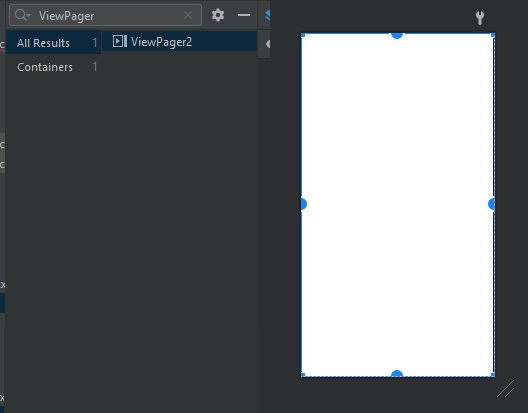529x413 pixels.
Task: Click the diagonal resize grip below the preview
Action: coord(505,389)
